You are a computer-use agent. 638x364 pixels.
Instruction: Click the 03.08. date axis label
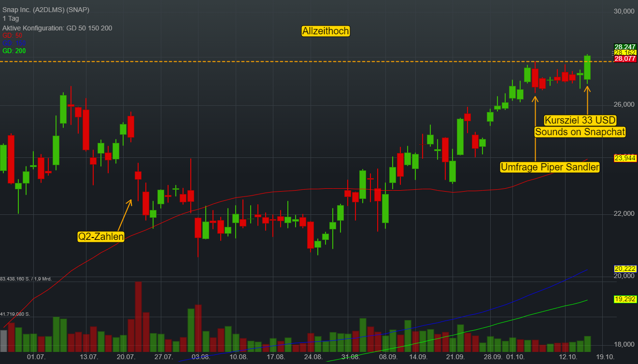tap(200, 357)
